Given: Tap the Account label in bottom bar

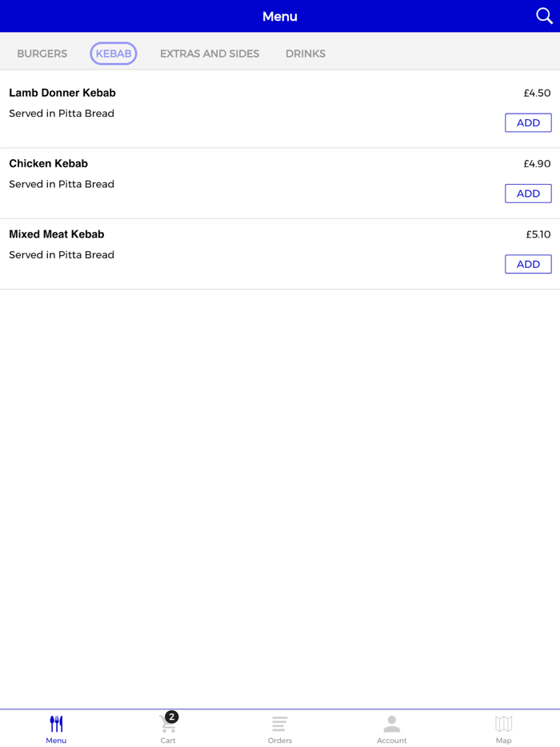Looking at the screenshot, I should (391, 741).
